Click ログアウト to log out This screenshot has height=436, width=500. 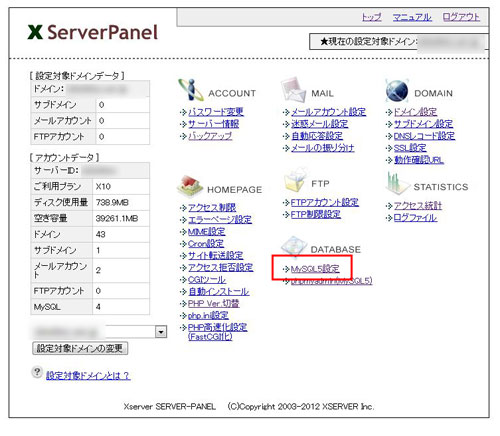coord(461,17)
